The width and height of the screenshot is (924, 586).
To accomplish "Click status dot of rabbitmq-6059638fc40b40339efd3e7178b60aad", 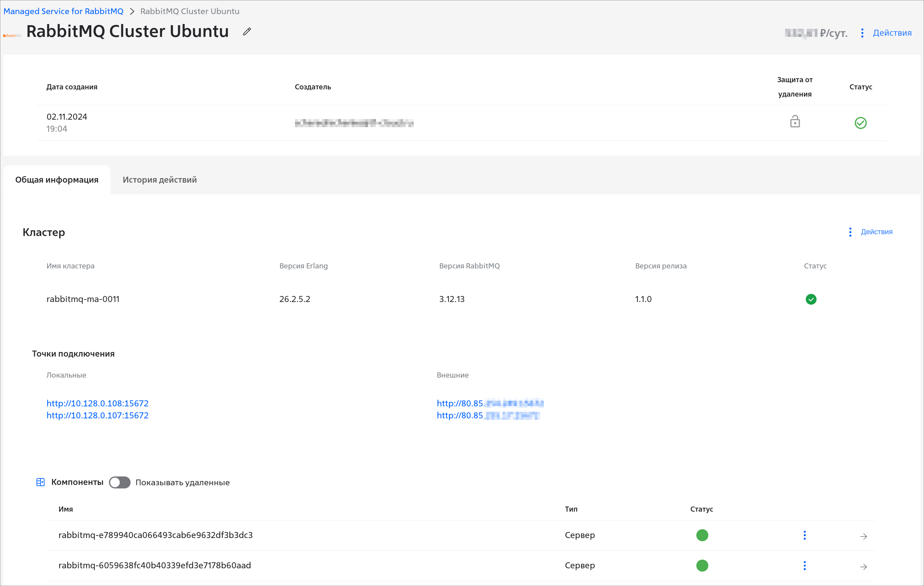I will click(x=702, y=565).
